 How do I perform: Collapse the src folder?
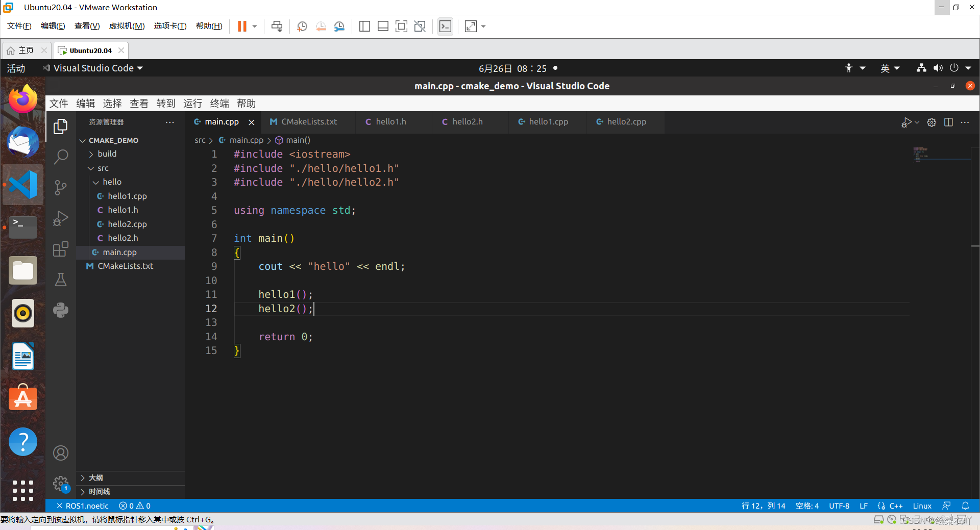click(x=91, y=168)
